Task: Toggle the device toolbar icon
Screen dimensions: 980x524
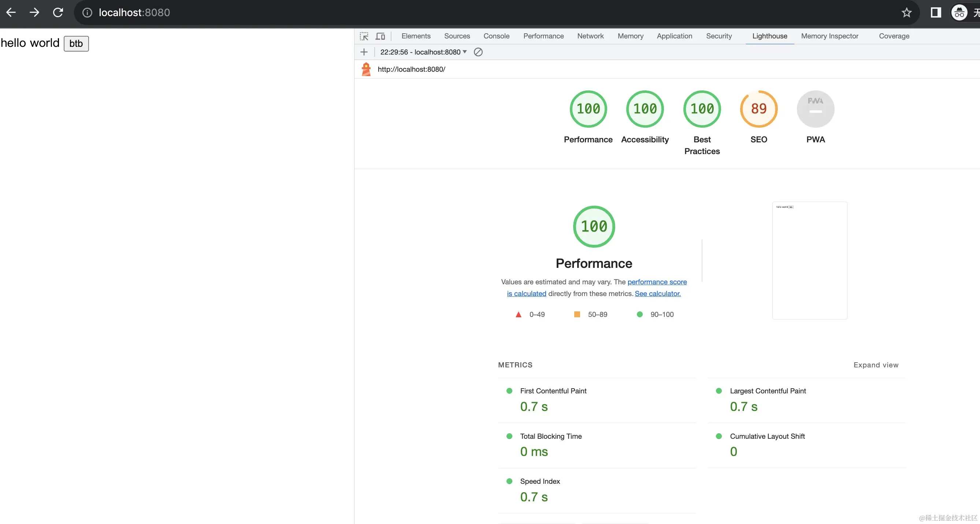Action: tap(380, 36)
